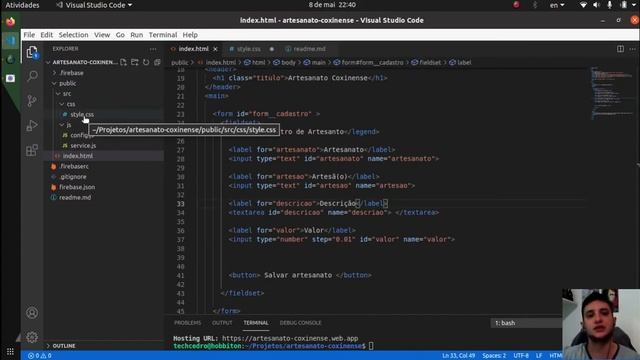
Task: Expand the Outline section
Action: click(64, 346)
